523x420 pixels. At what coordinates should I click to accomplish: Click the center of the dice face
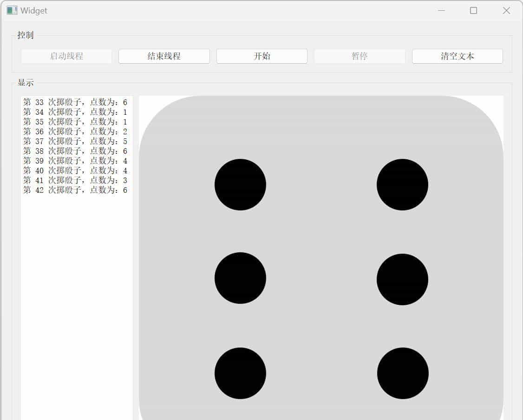pyautogui.click(x=320, y=279)
